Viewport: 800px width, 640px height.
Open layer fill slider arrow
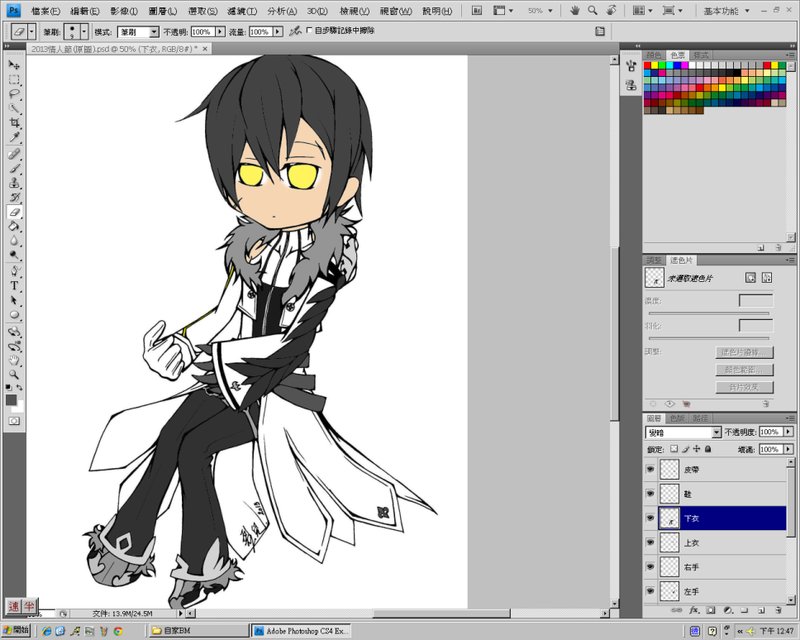tap(789, 449)
